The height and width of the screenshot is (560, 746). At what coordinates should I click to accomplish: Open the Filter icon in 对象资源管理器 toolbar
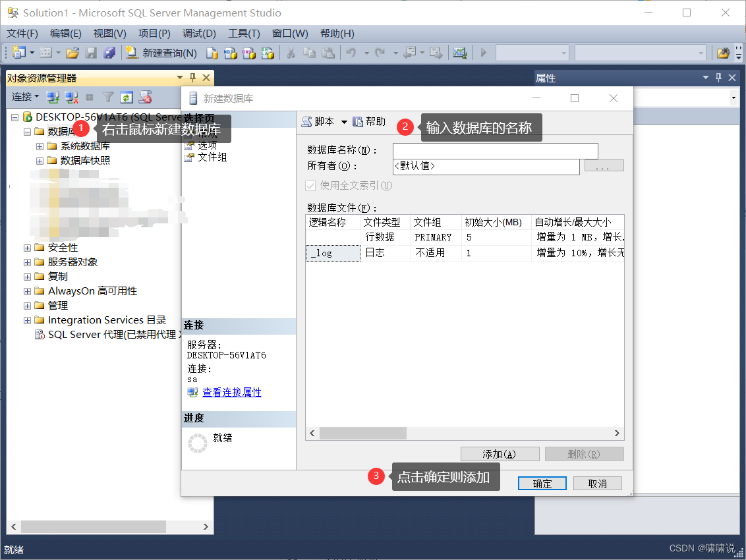coord(108,97)
